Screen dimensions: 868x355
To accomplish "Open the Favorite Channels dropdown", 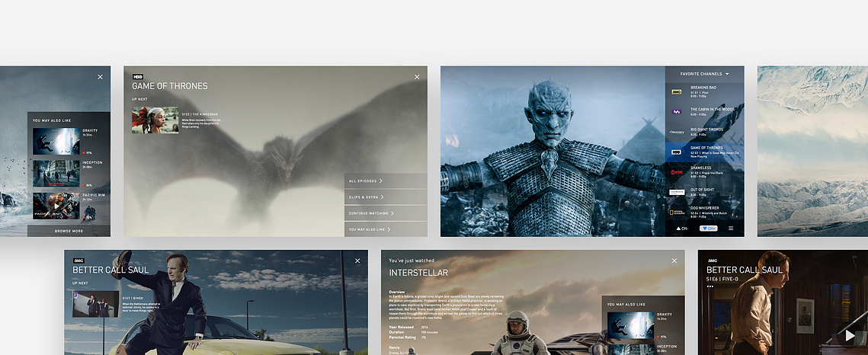I will pos(705,74).
